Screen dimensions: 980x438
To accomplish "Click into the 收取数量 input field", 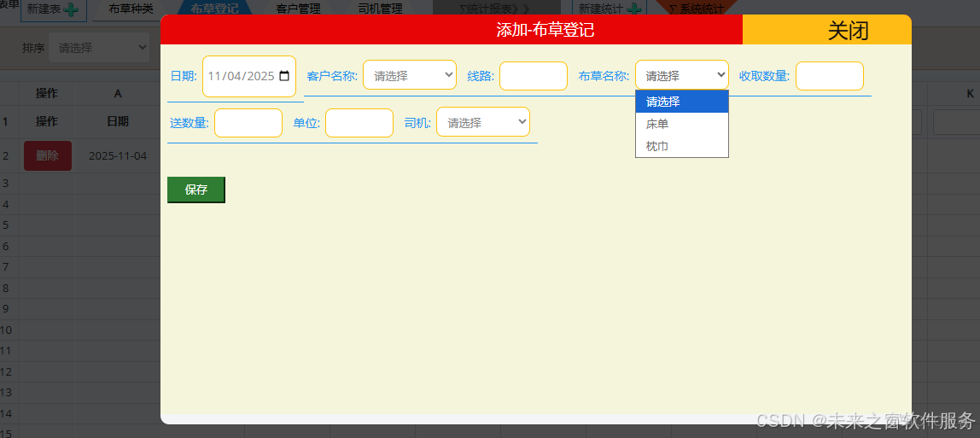I will point(830,76).
